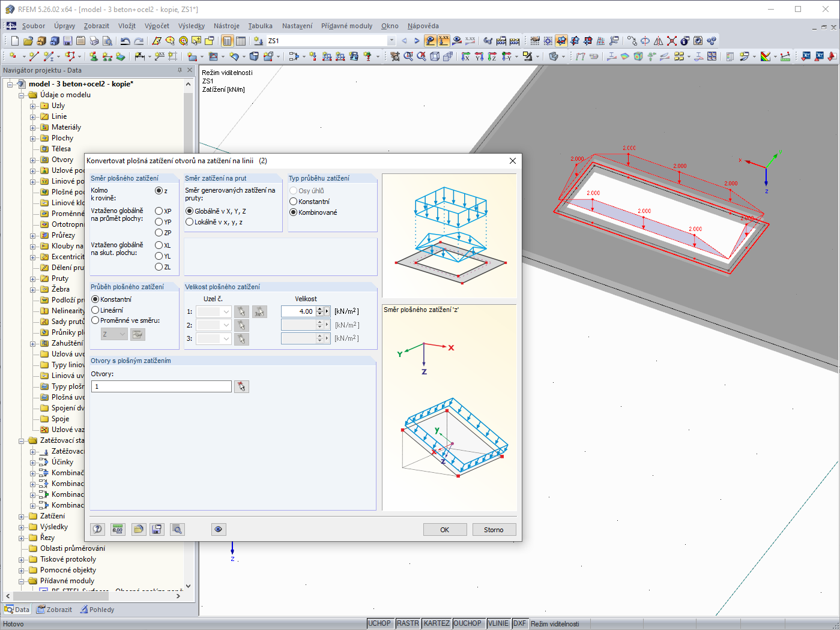Viewport: 840px width, 630px height.
Task: Expand the Uzly tree node
Action: [x=33, y=106]
